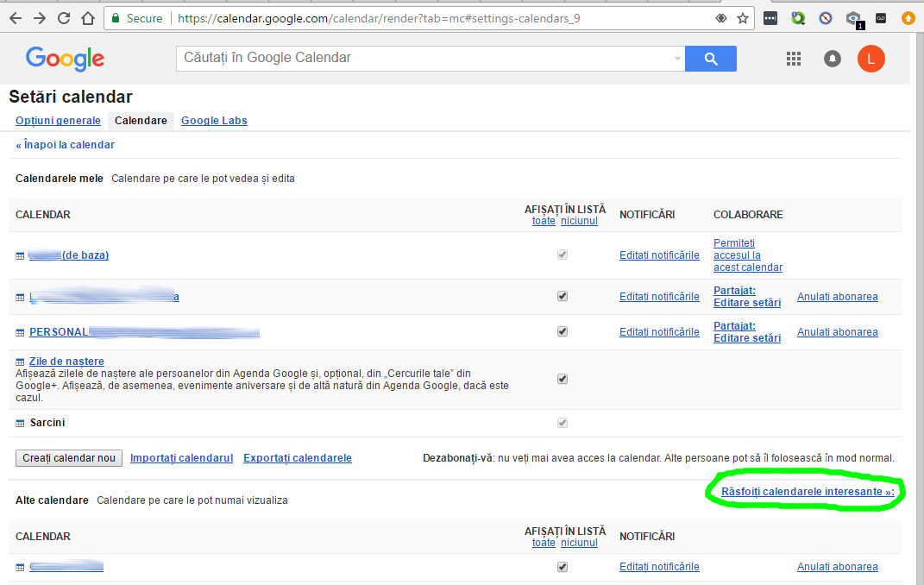
Task: Switch to the Google Labs tab
Action: tap(214, 121)
